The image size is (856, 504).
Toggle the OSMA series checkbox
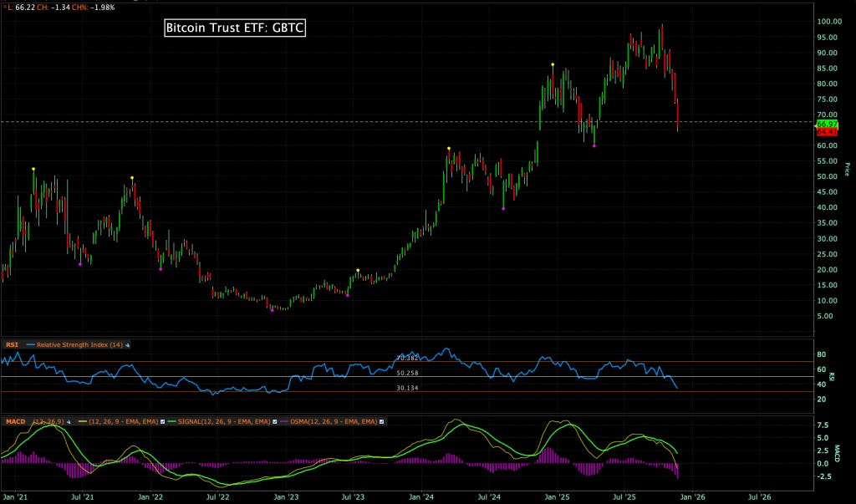(380, 421)
